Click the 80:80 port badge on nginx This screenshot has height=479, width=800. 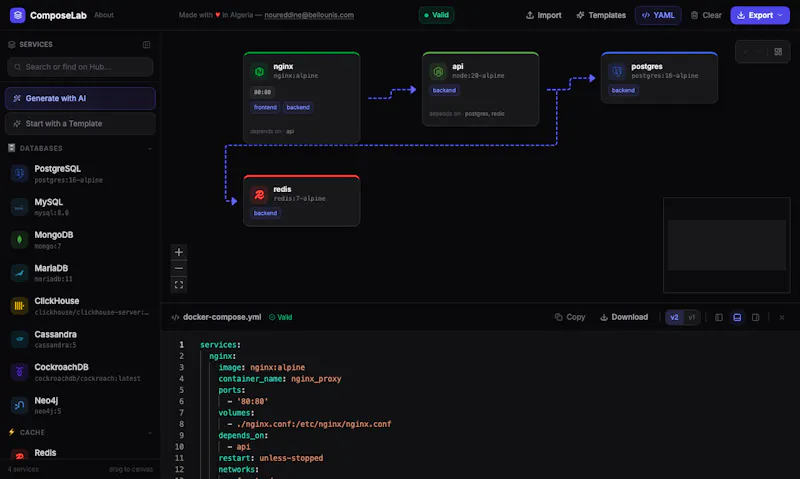[x=262, y=92]
